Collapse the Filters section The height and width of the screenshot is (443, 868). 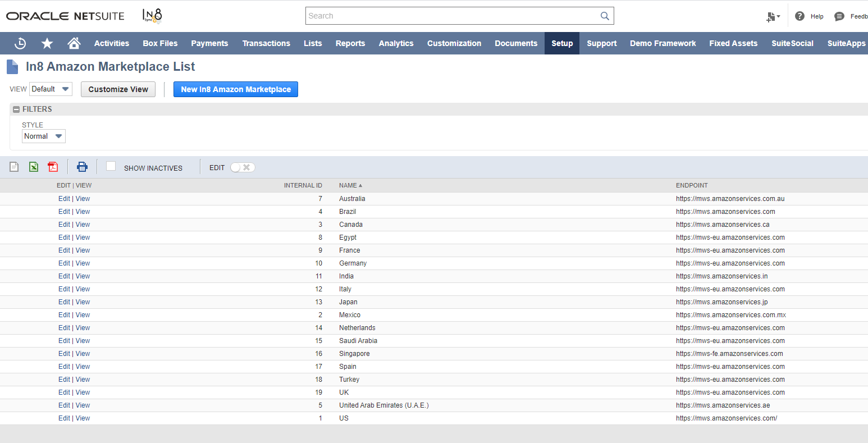click(16, 109)
